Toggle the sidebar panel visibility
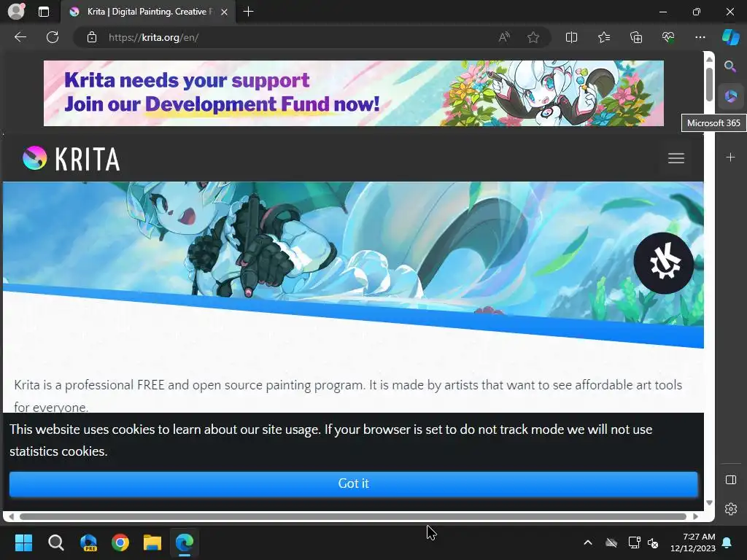 click(x=731, y=480)
